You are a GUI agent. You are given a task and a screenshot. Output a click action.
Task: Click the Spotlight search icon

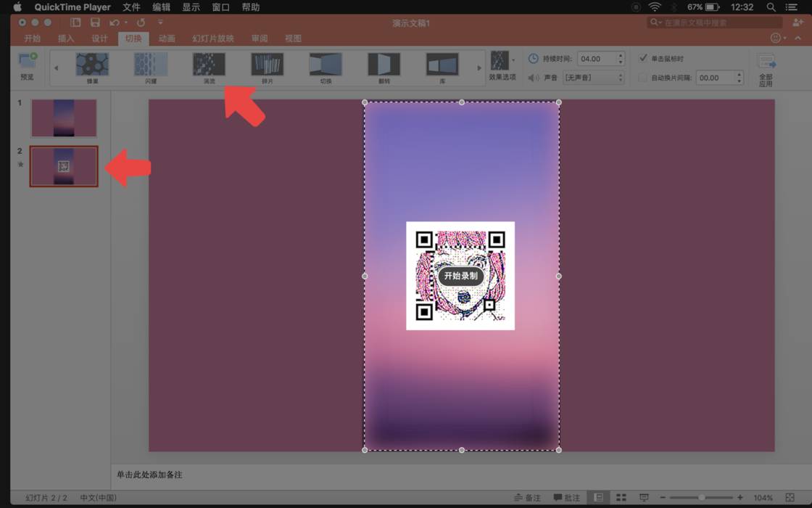pyautogui.click(x=771, y=7)
